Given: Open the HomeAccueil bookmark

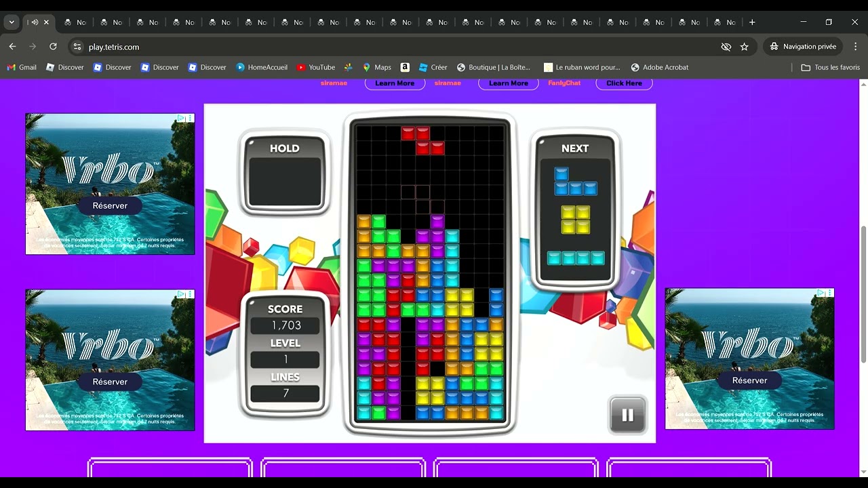Looking at the screenshot, I should click(262, 67).
